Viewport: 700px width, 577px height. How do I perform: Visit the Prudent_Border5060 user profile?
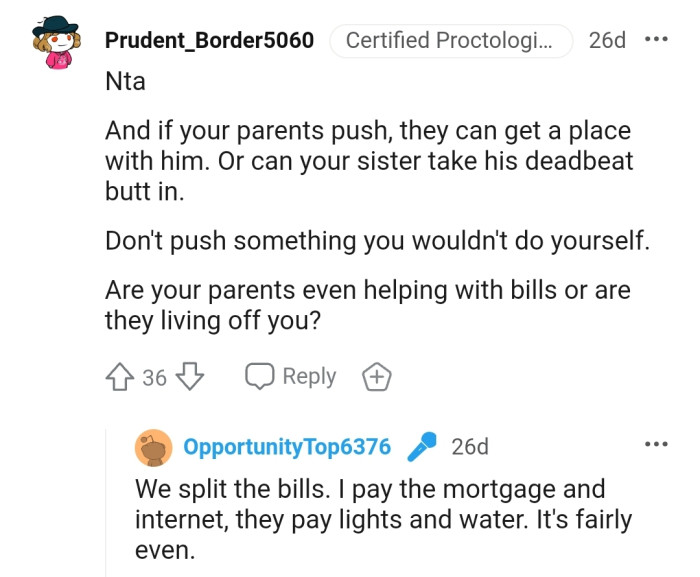(209, 41)
